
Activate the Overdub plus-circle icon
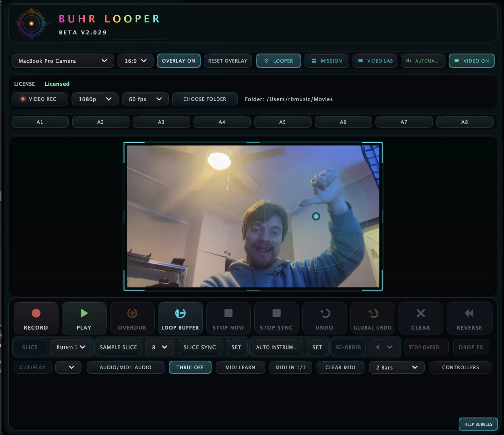tap(132, 313)
